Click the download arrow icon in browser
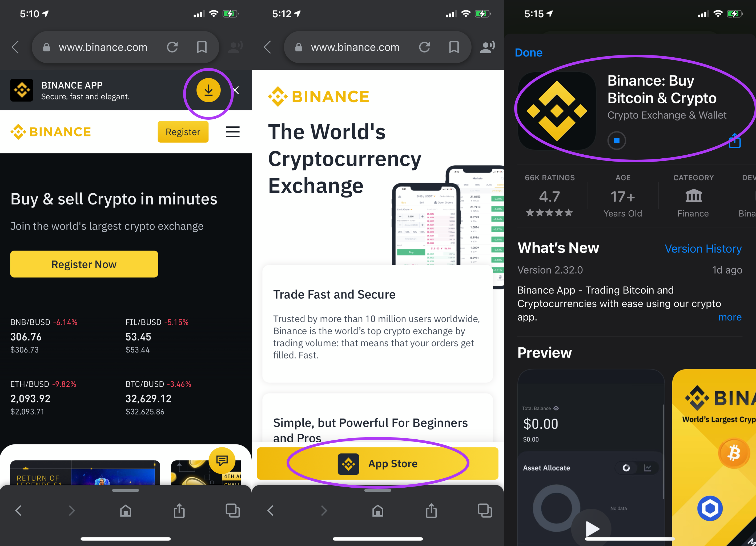756x546 pixels. coord(210,91)
